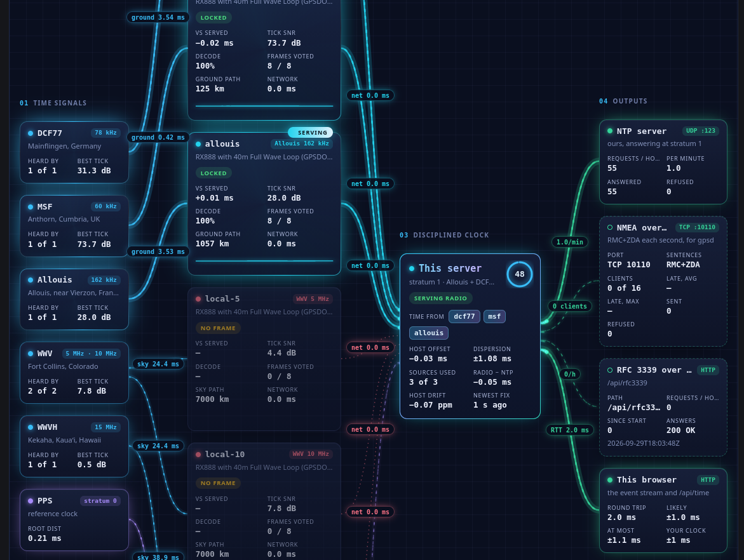The image size is (744, 560).
Task: Click the 1.0/min flow label
Action: point(570,242)
